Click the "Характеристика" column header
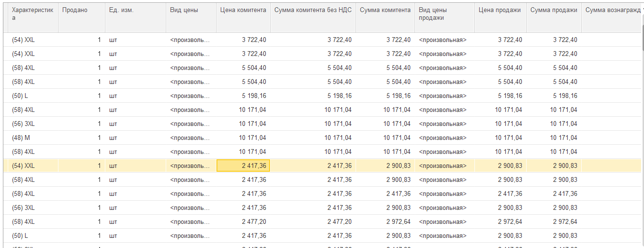This screenshot has width=644, height=248. 33,14
